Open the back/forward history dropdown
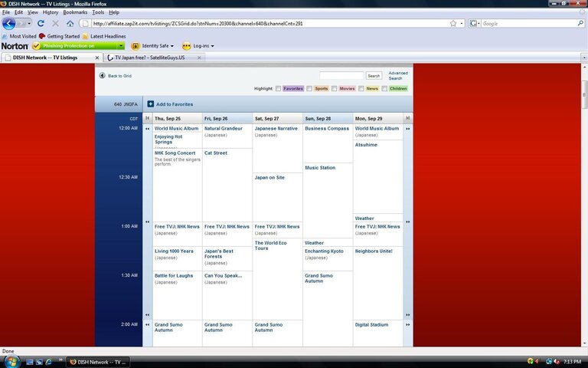The width and height of the screenshot is (588, 368). (29, 23)
